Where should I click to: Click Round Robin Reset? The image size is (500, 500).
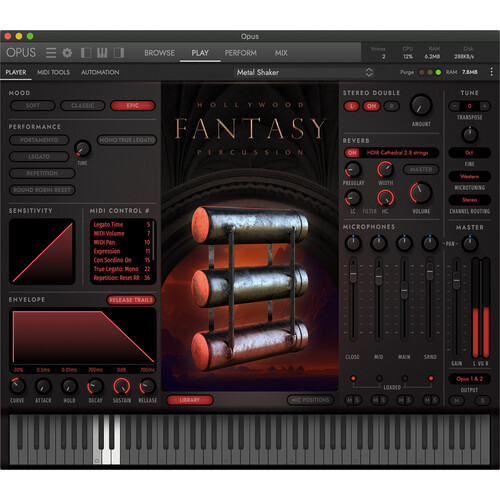[x=42, y=190]
